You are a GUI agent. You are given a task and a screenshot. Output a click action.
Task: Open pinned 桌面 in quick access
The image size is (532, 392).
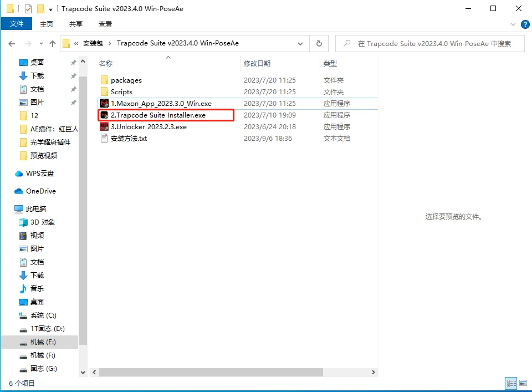[x=37, y=63]
